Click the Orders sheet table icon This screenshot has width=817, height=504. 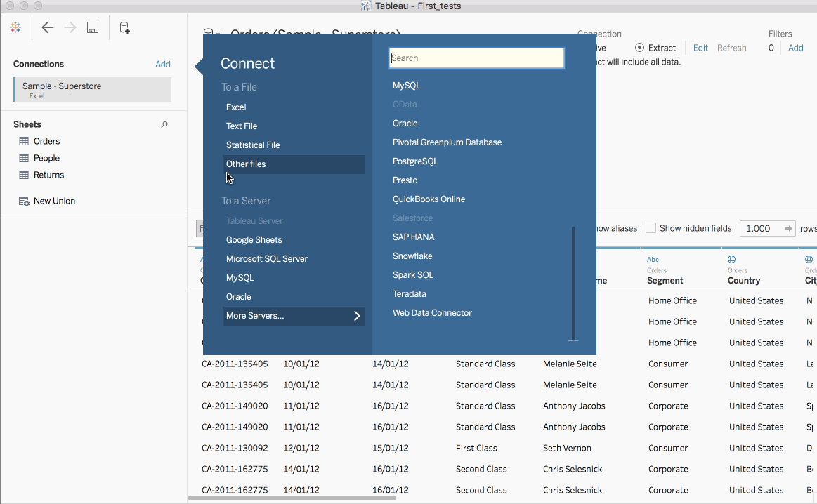tap(24, 141)
